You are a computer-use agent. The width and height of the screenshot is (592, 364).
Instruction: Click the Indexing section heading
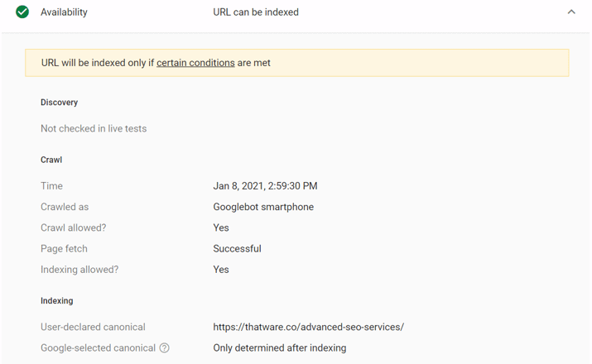[56, 301]
